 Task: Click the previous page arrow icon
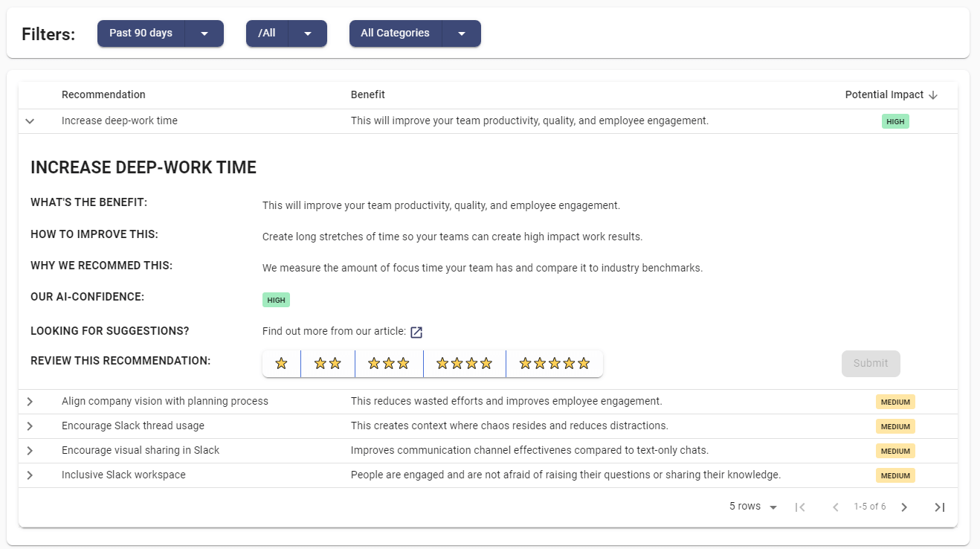point(835,507)
